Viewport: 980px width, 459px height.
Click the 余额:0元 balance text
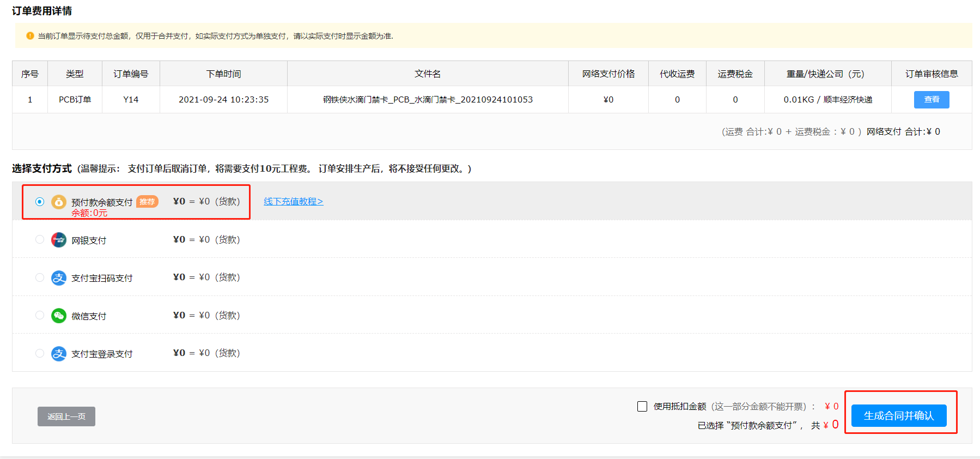pos(89,213)
